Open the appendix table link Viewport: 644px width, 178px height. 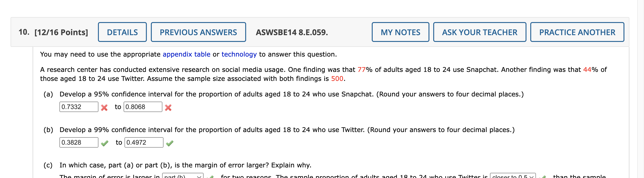186,54
